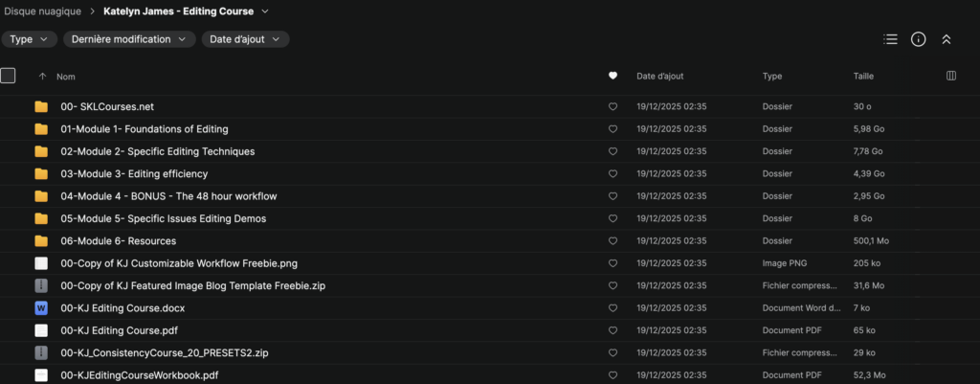The width and height of the screenshot is (980, 384).
Task: Favorite the 01-Module 1- Foundations of Editing folder
Action: pos(612,129)
